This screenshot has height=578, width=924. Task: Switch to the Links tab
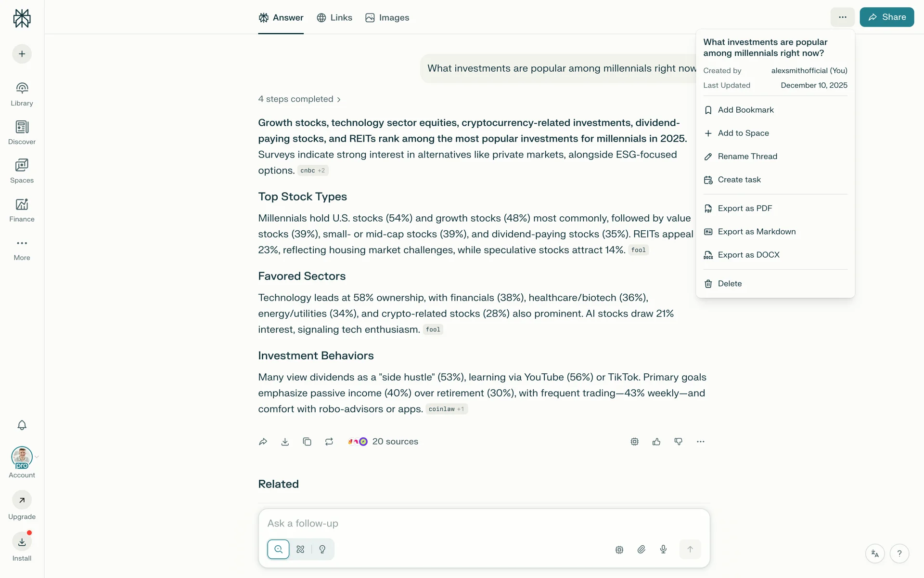[x=334, y=18]
